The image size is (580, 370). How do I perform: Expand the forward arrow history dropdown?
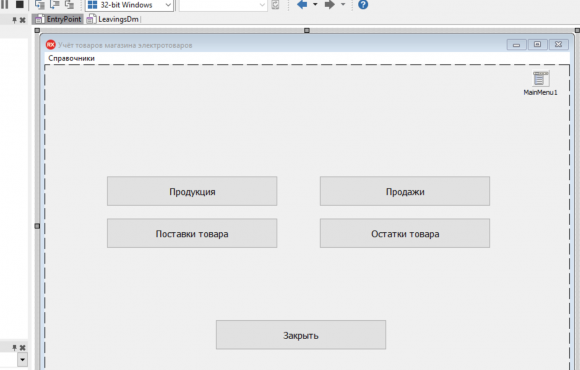click(343, 4)
